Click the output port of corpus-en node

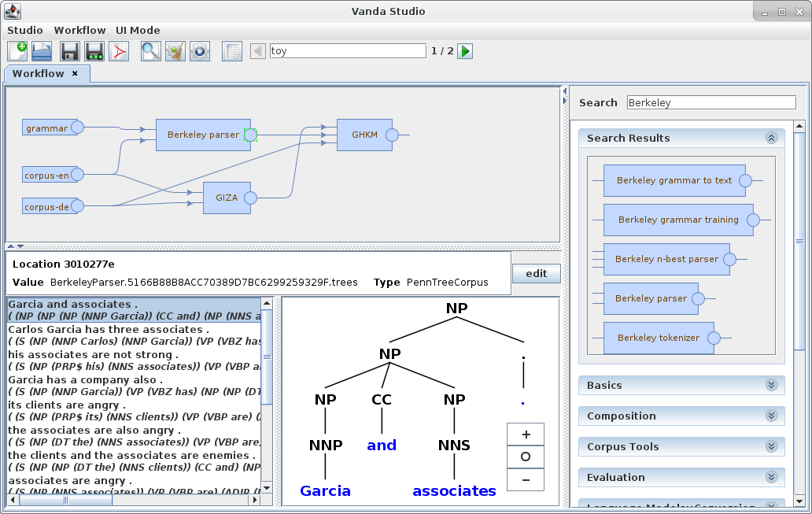78,175
